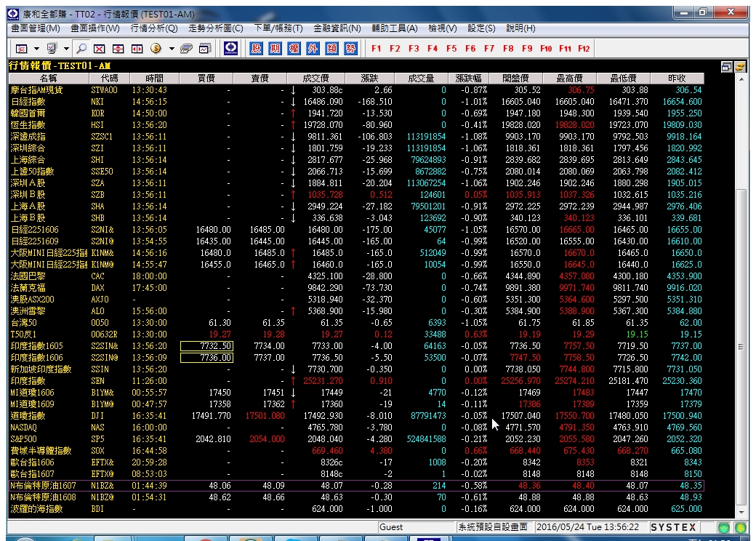The height and width of the screenshot is (541, 756).
Task: Click the blue 股 stocks icon
Action: coord(256,48)
